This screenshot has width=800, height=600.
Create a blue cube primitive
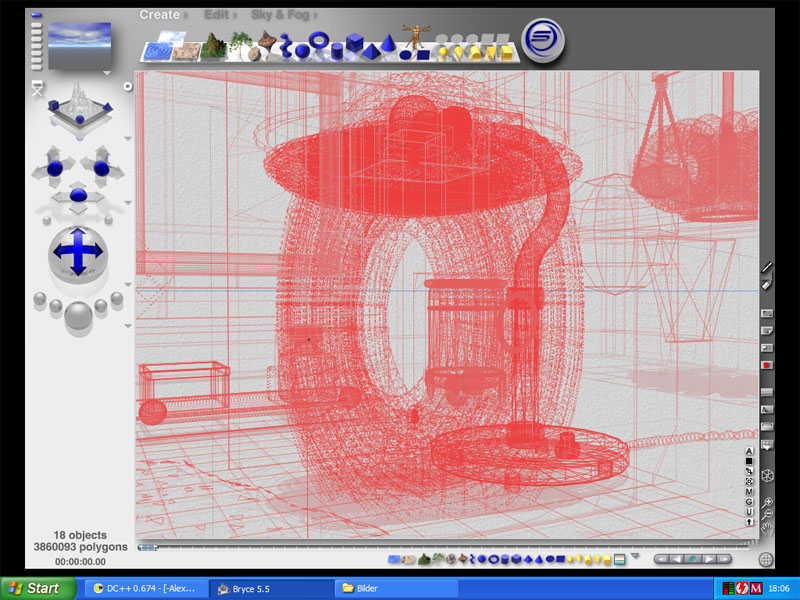tap(354, 44)
